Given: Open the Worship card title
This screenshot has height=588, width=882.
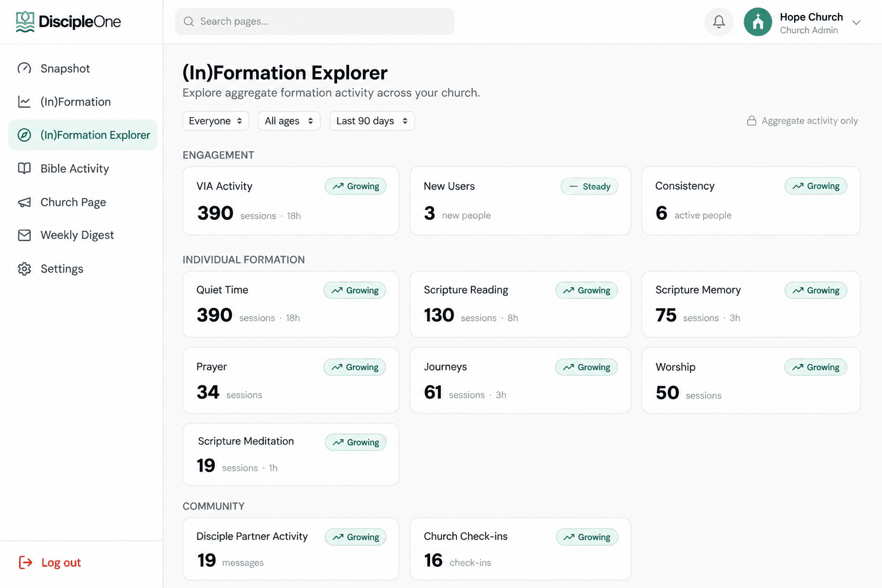Looking at the screenshot, I should [675, 367].
